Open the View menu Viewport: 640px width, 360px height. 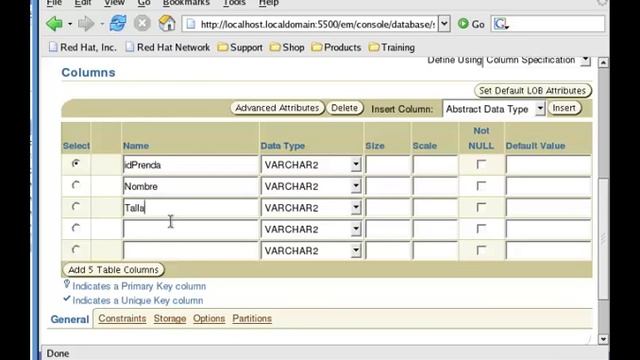tap(114, 3)
